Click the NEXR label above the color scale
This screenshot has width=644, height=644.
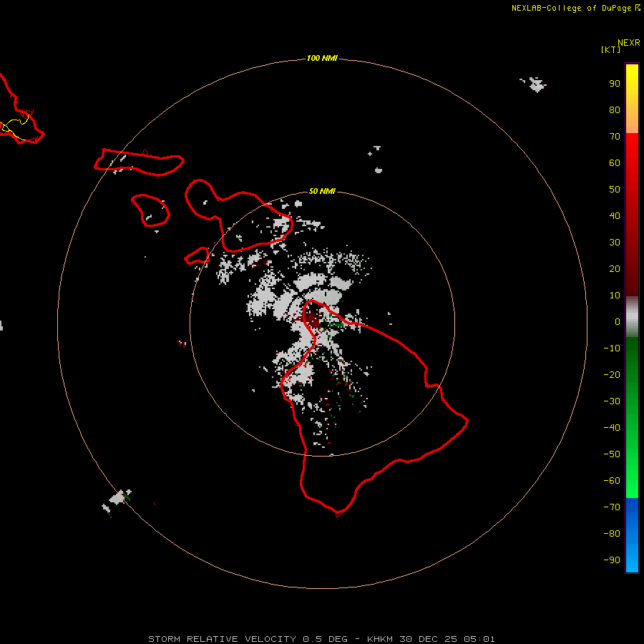coord(628,43)
